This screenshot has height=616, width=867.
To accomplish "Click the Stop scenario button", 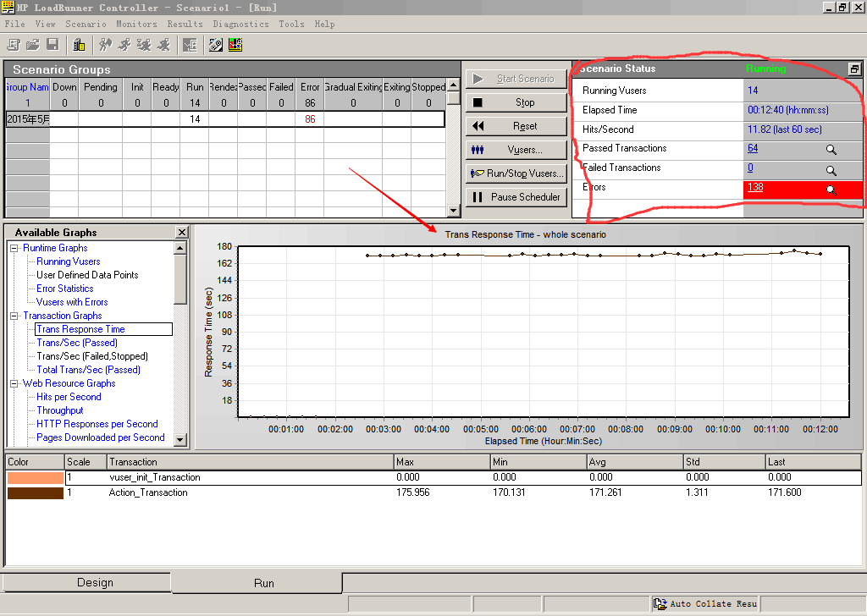I will 516,102.
